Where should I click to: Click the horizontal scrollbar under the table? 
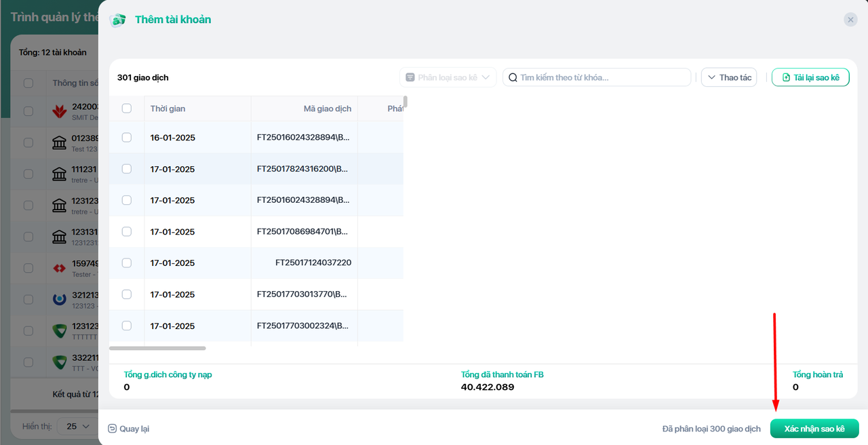click(157, 348)
